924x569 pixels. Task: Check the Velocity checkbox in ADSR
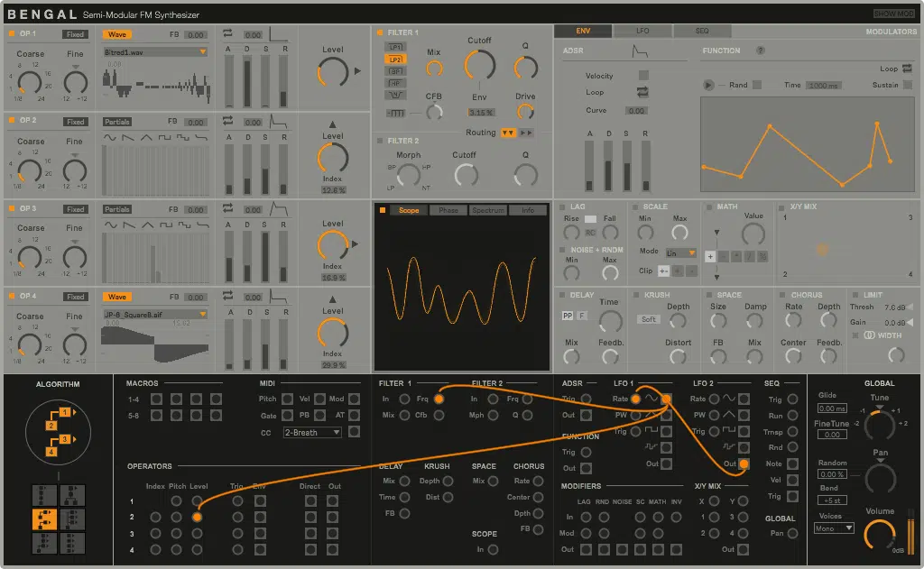point(643,76)
